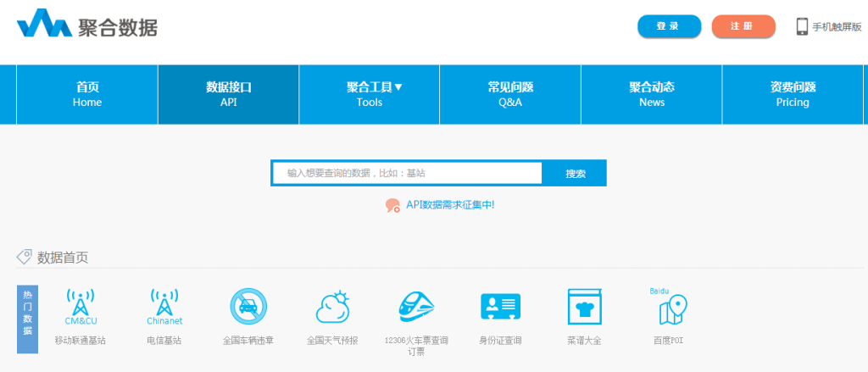868x372 pixels.
Task: Click the 身份证查询 text label
Action: [x=500, y=341]
